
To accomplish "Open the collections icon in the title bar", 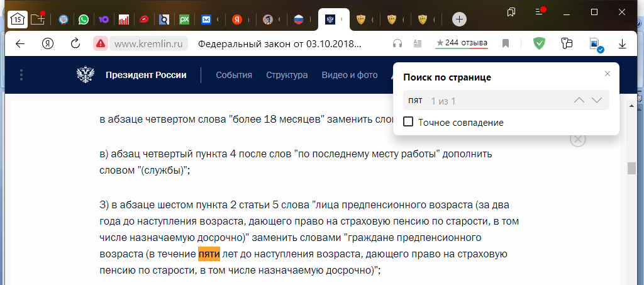I will [511, 12].
